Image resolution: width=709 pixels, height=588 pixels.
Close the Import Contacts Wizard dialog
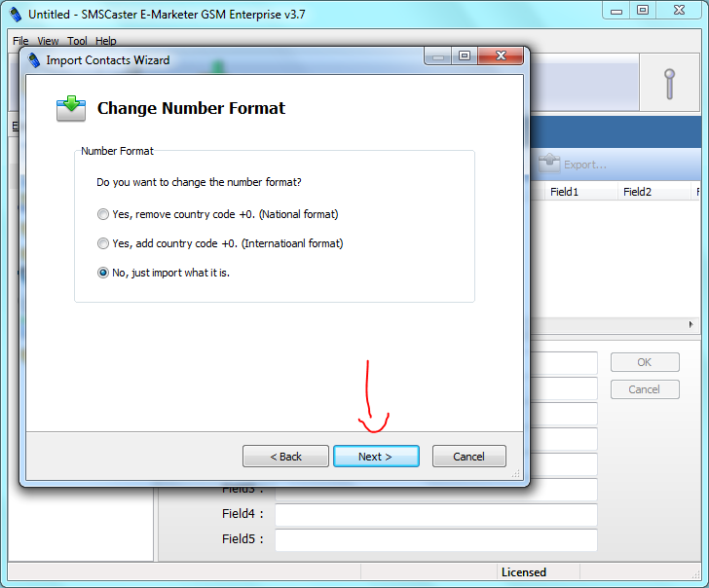tap(501, 55)
